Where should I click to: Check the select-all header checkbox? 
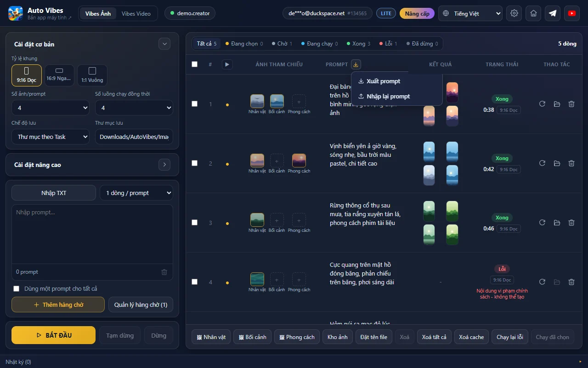[x=194, y=64]
